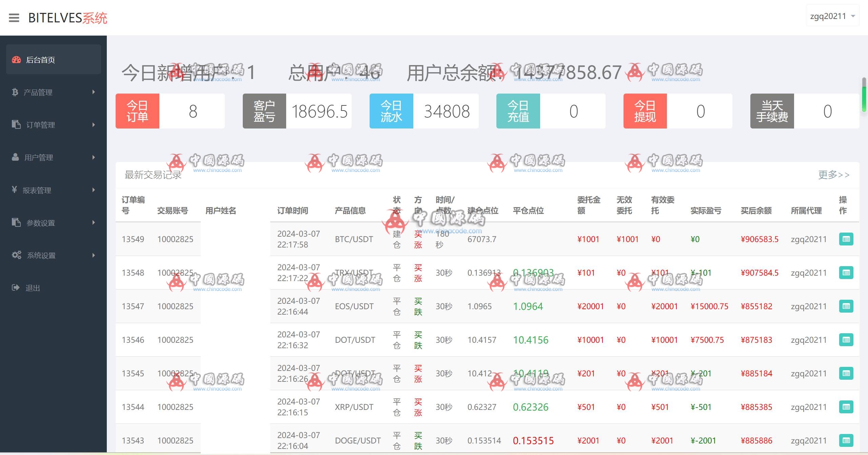Viewport: 868px width, 455px height.
Task: Expand the 产品管理 menu chevron
Action: 94,92
